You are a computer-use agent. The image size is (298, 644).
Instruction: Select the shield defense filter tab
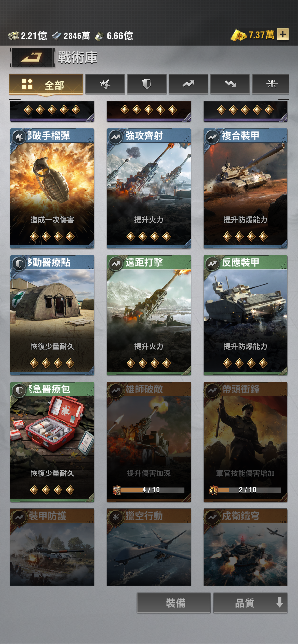click(147, 84)
